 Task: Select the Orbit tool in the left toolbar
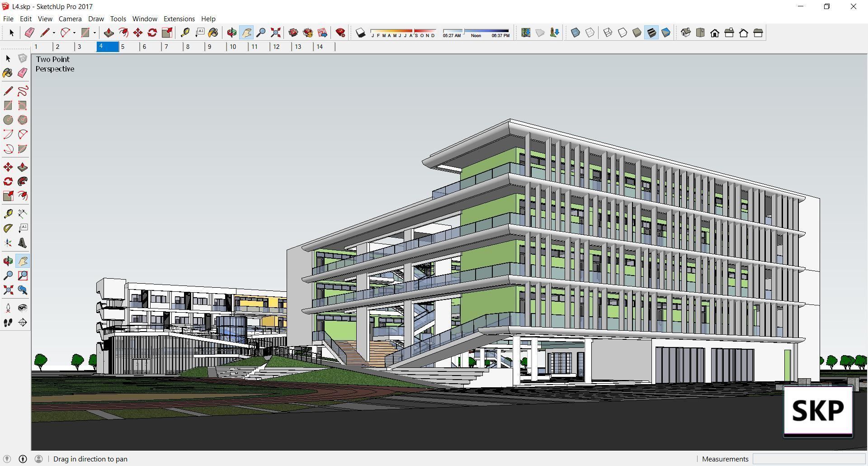coord(8,261)
